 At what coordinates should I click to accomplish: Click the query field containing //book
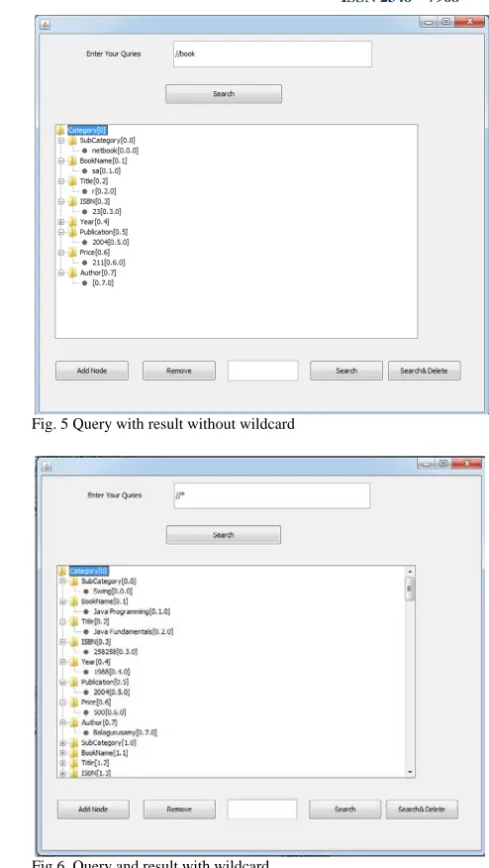(272, 54)
